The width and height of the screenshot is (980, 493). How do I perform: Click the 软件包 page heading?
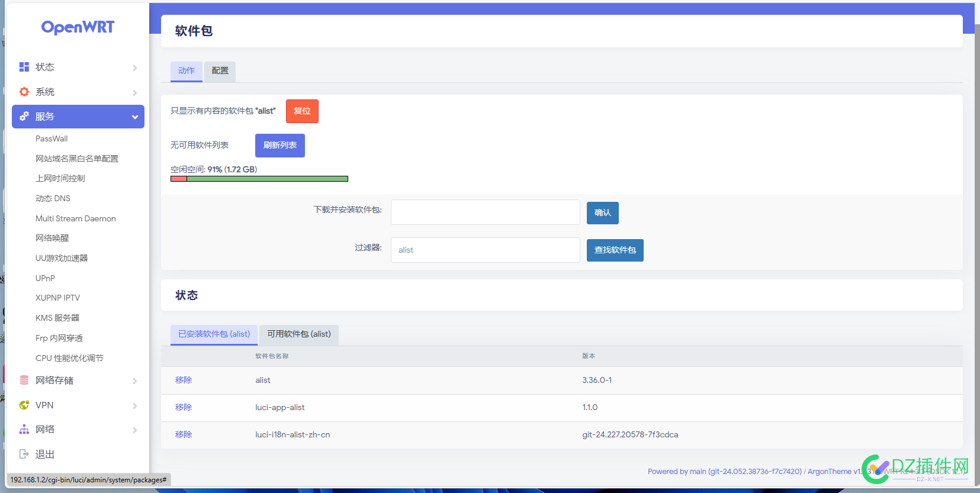[x=194, y=31]
